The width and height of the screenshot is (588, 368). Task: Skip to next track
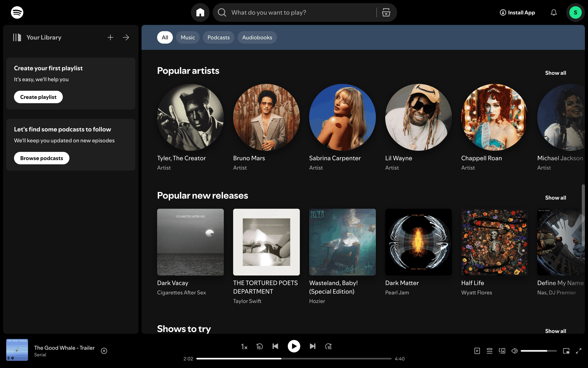[313, 346]
